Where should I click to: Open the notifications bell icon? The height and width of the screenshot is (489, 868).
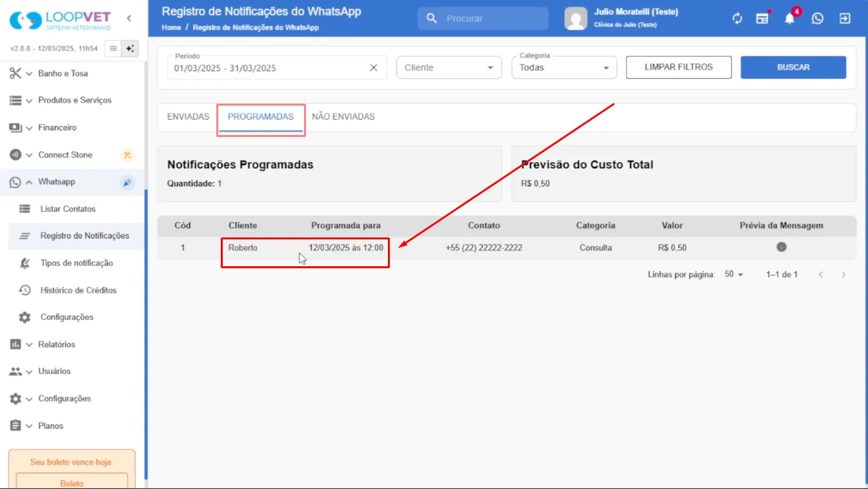[x=790, y=19]
